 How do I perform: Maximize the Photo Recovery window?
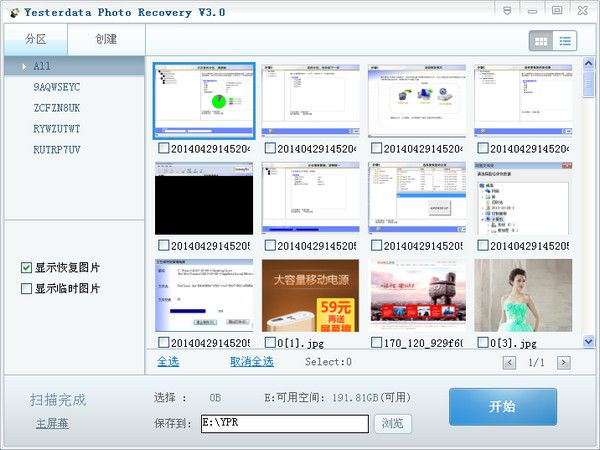tap(557, 10)
